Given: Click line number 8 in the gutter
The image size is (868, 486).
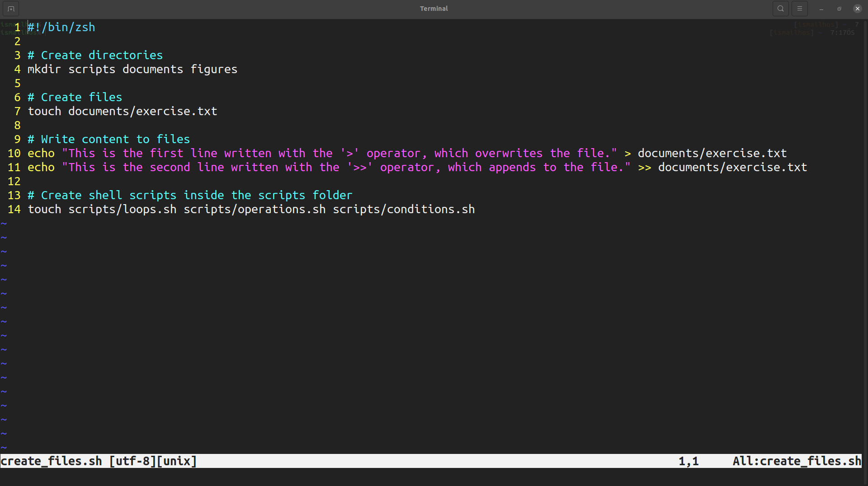Looking at the screenshot, I should coord(17,125).
